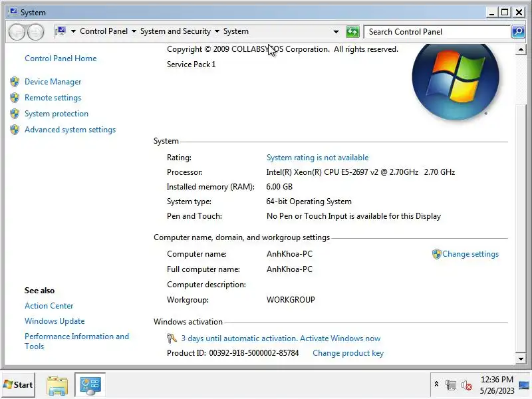Select Control Panel in breadcrumb
532x399 pixels.
pyautogui.click(x=104, y=31)
